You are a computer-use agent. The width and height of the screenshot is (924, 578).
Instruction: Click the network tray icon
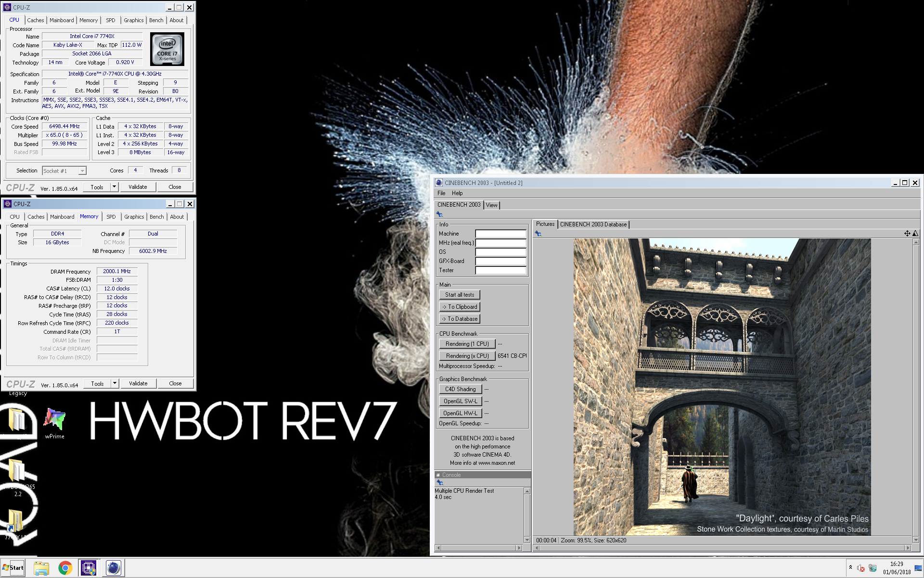point(873,568)
